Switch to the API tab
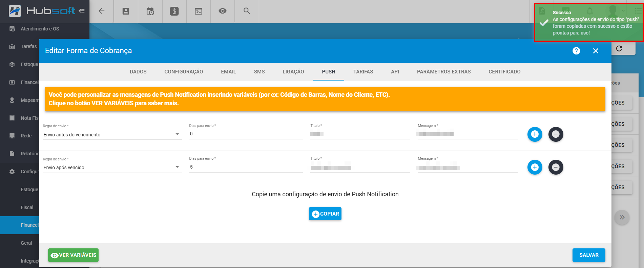644x268 pixels. (395, 72)
